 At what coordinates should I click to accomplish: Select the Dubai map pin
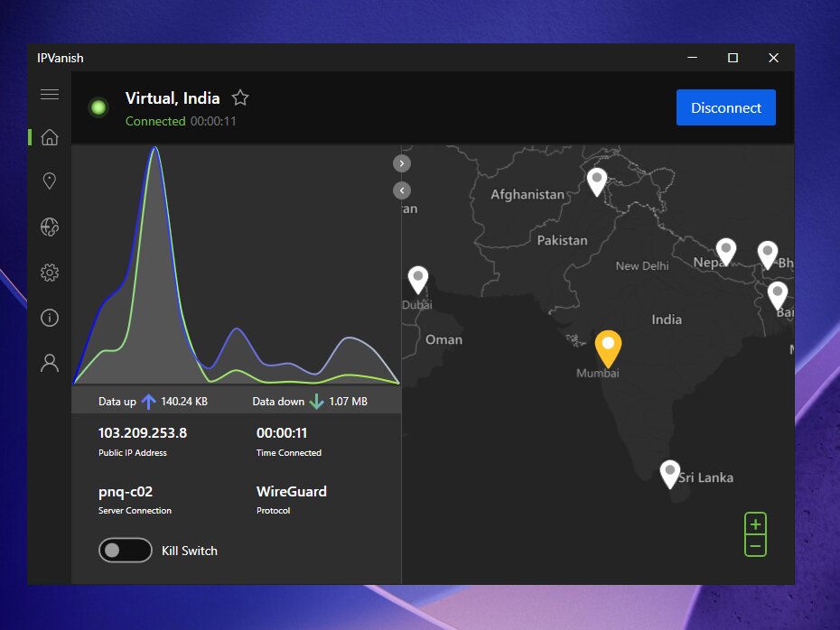click(418, 280)
